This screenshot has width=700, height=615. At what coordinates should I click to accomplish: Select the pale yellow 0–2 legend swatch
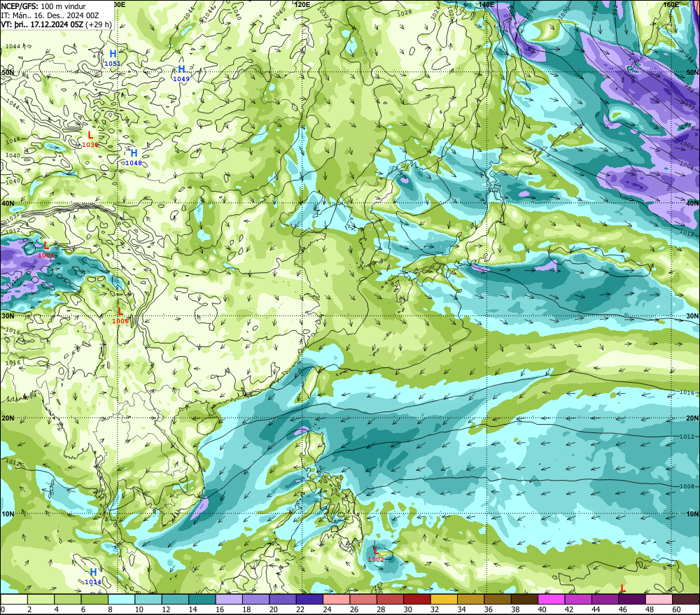[14, 600]
